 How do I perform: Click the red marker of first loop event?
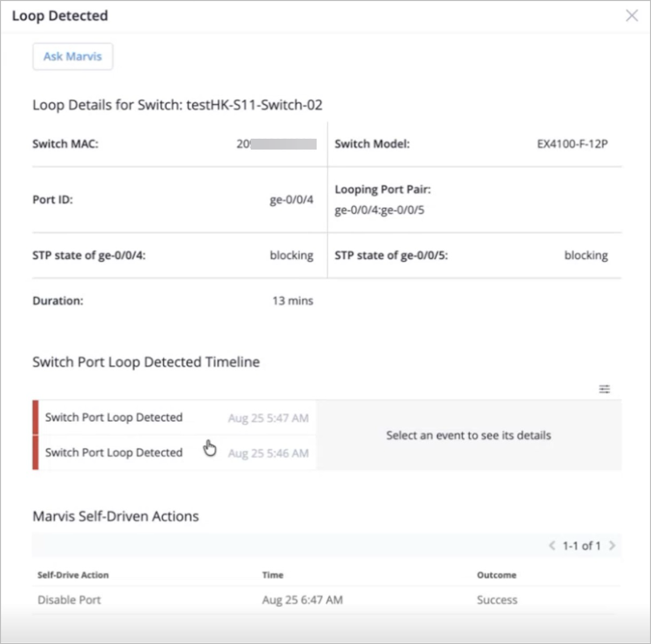pos(35,417)
